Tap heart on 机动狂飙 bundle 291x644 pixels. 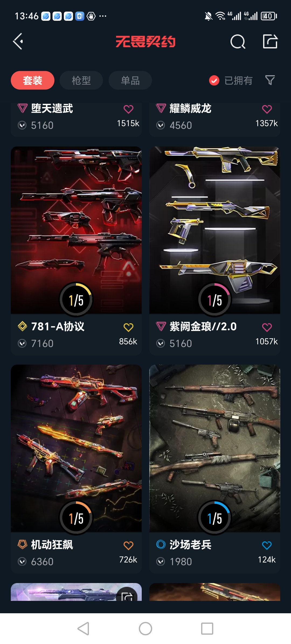(128, 545)
